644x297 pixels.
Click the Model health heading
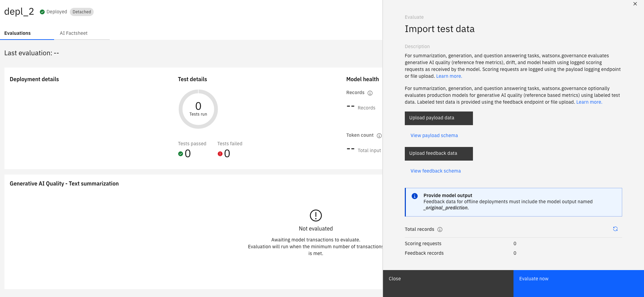coord(363,79)
